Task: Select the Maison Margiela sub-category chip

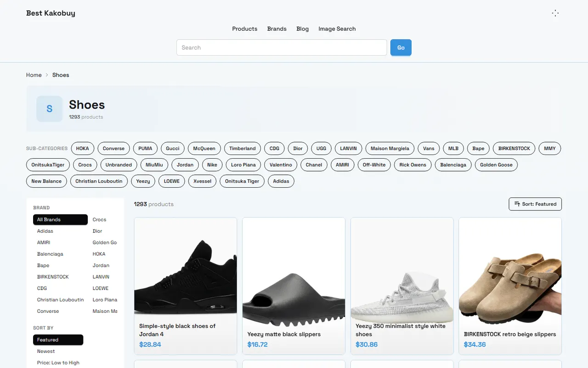Action: point(390,149)
